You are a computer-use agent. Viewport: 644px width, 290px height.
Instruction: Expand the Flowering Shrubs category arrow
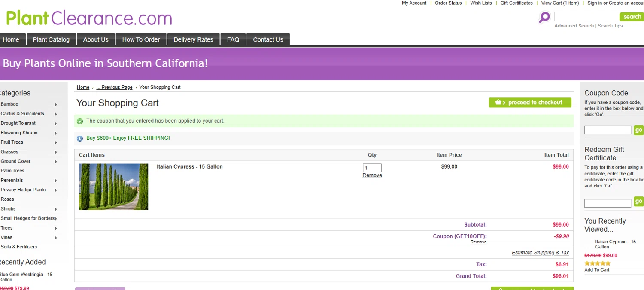[56, 133]
